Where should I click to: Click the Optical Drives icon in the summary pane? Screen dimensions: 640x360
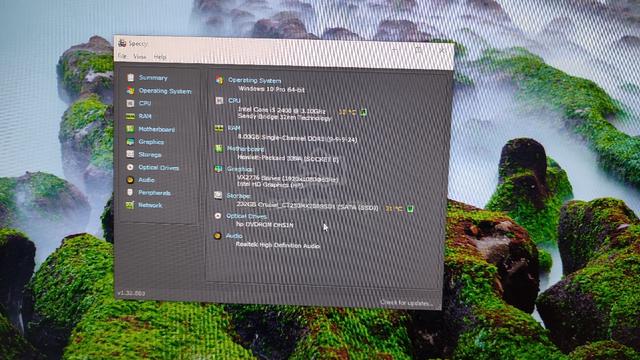click(218, 216)
